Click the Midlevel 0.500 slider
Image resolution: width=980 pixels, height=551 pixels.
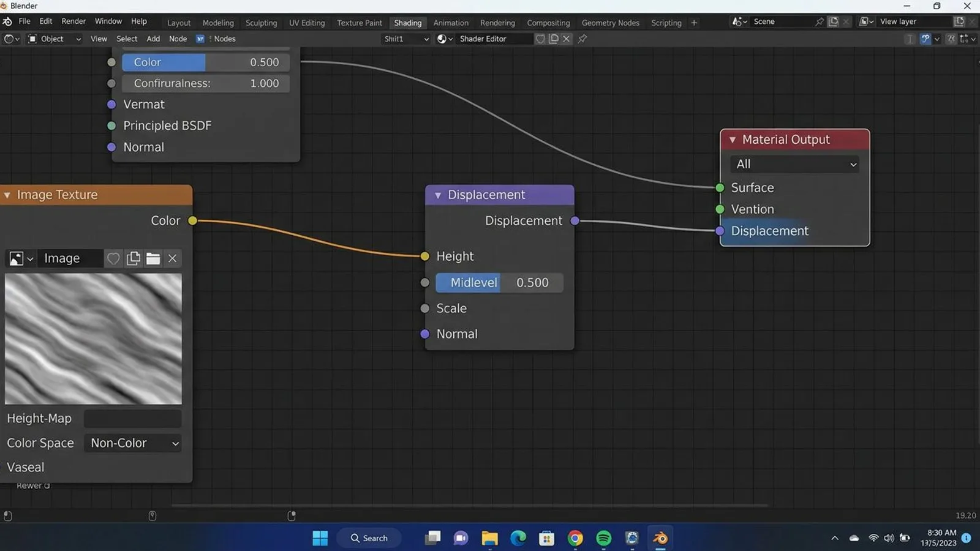[x=499, y=283]
